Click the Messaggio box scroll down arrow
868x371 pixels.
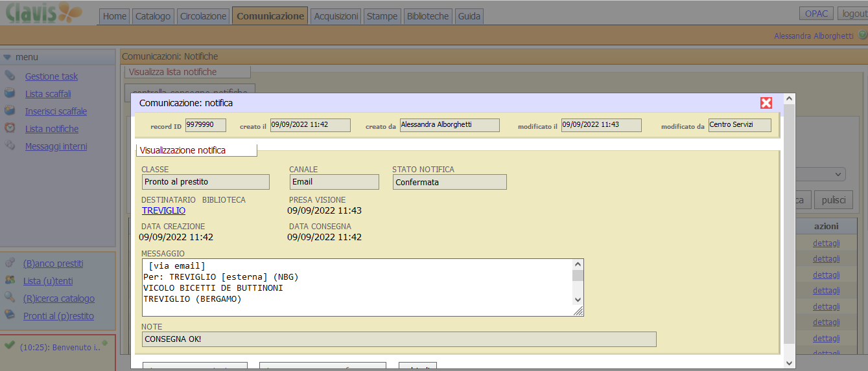[578, 299]
